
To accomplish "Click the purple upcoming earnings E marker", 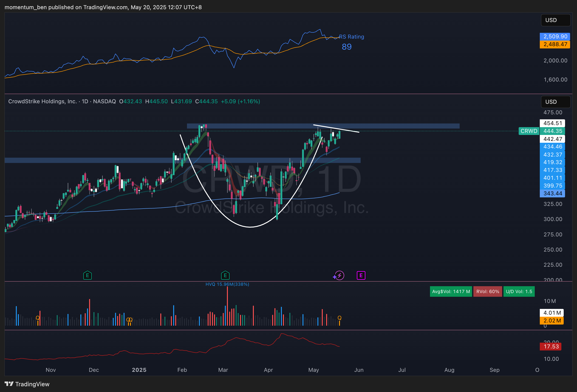I will 361,275.
